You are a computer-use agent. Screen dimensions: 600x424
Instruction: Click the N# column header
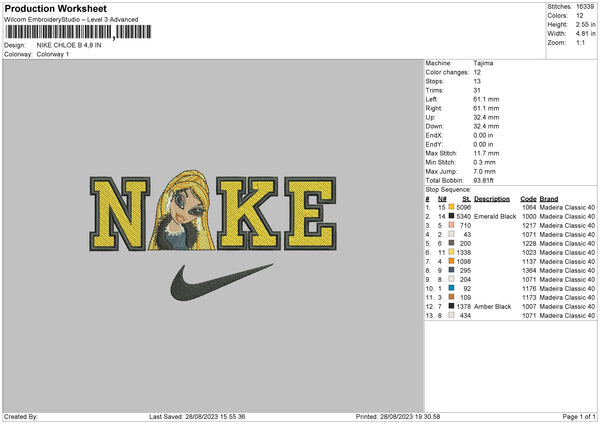tap(442, 199)
